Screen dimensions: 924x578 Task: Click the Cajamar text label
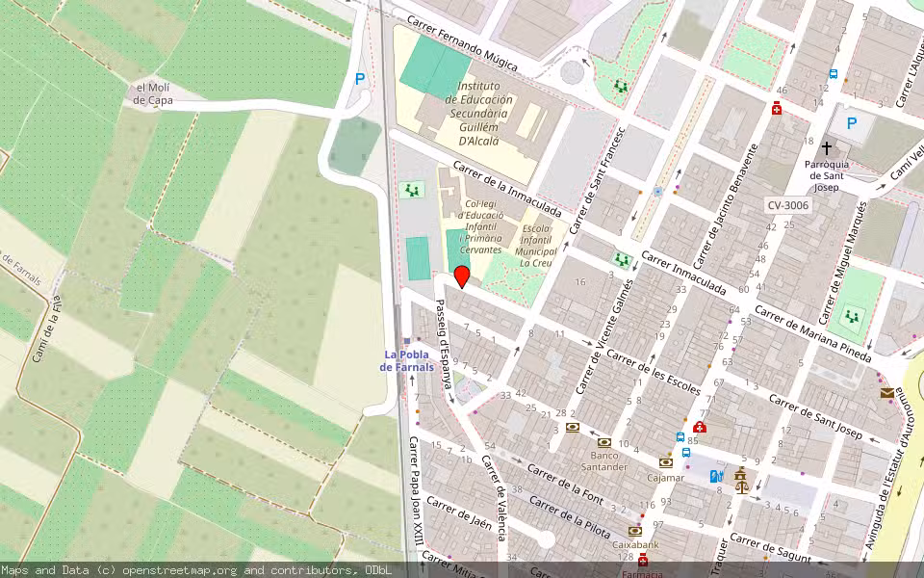665,478
